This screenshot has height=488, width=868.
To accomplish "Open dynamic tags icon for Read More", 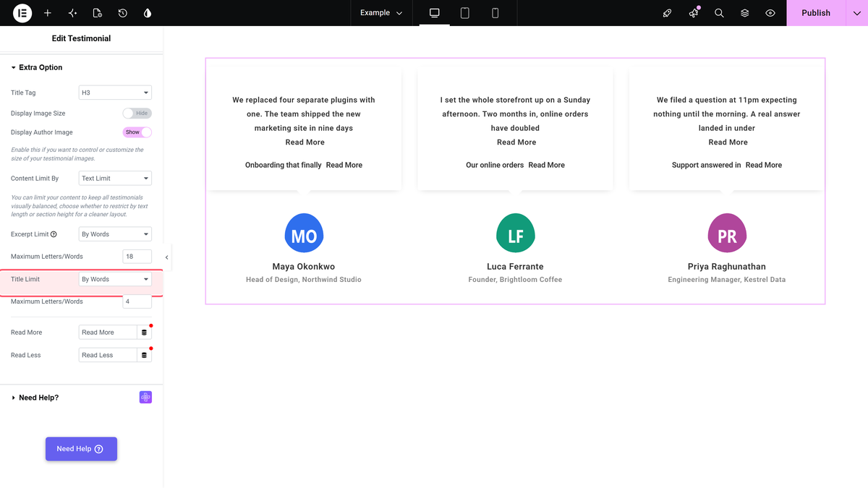I will [x=144, y=333].
